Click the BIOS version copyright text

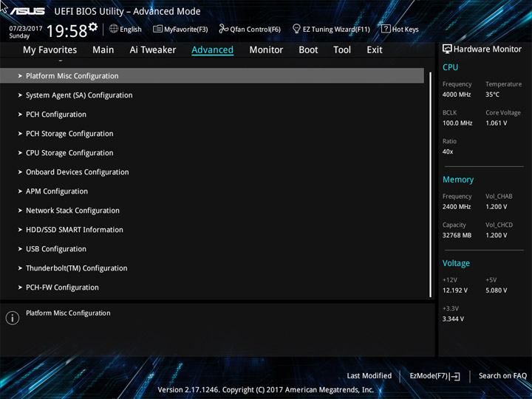pyautogui.click(x=266, y=389)
